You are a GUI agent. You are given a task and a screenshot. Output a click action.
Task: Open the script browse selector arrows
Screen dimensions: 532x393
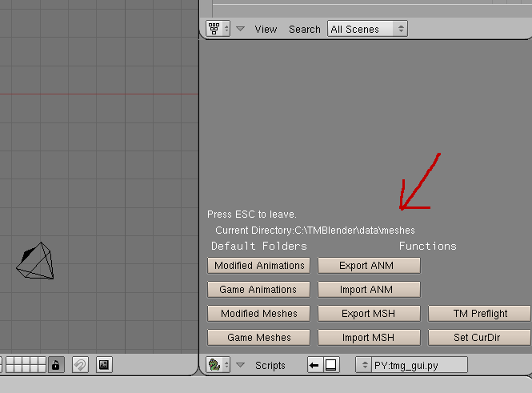click(x=364, y=365)
